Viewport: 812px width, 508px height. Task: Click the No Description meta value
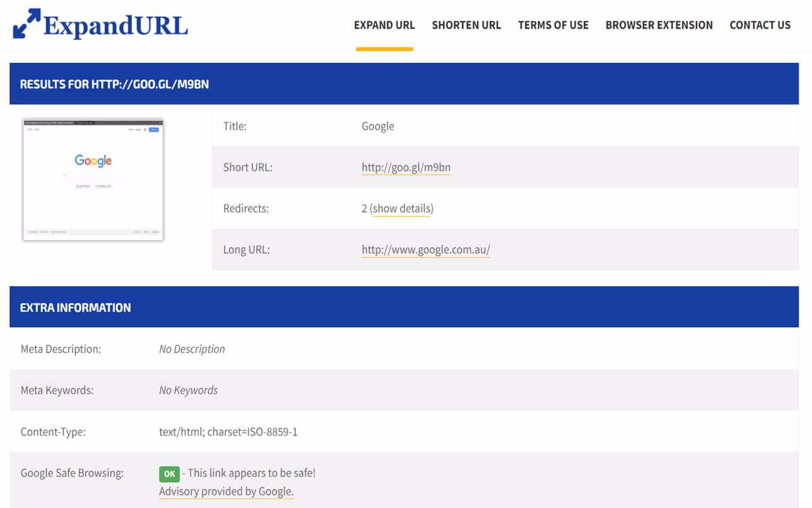click(192, 349)
